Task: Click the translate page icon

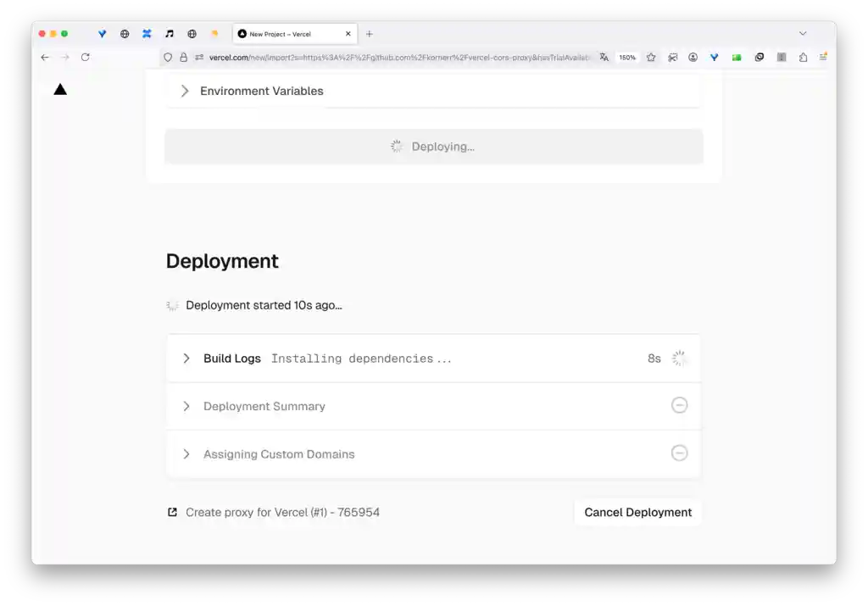Action: point(604,57)
